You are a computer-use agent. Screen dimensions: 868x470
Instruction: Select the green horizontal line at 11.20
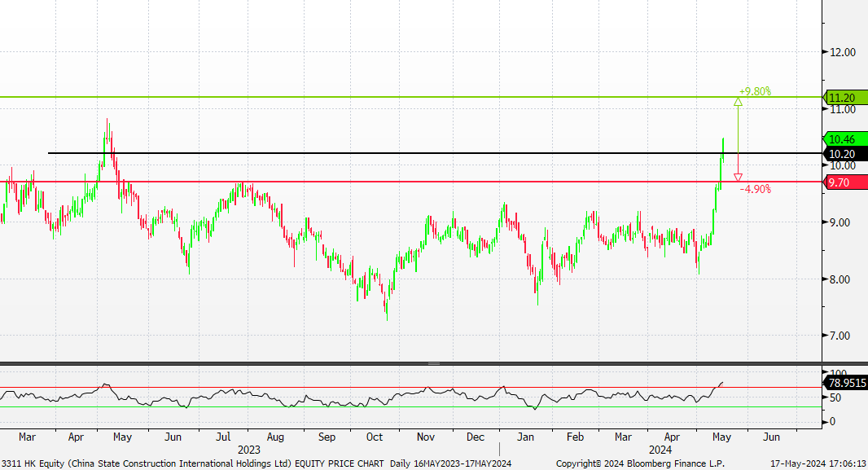coord(410,97)
